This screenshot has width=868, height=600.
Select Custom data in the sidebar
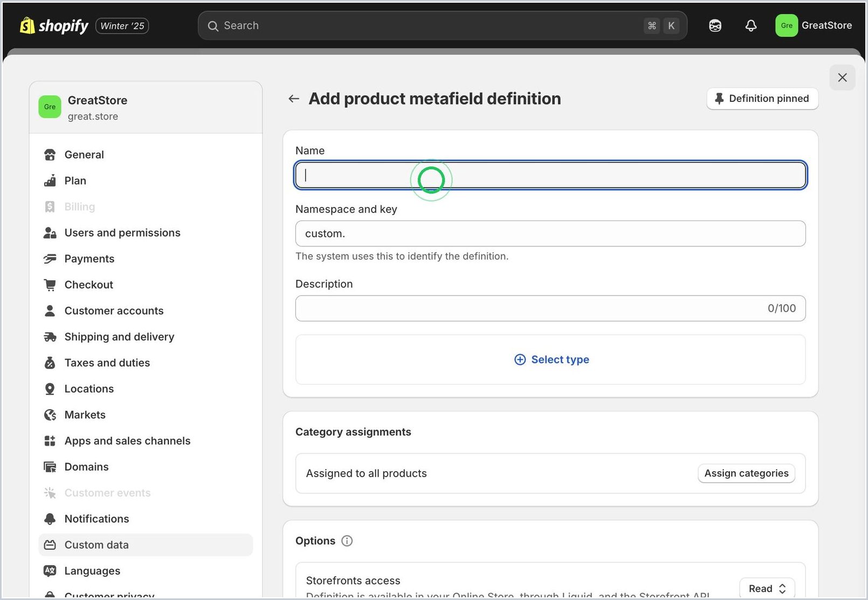point(146,544)
